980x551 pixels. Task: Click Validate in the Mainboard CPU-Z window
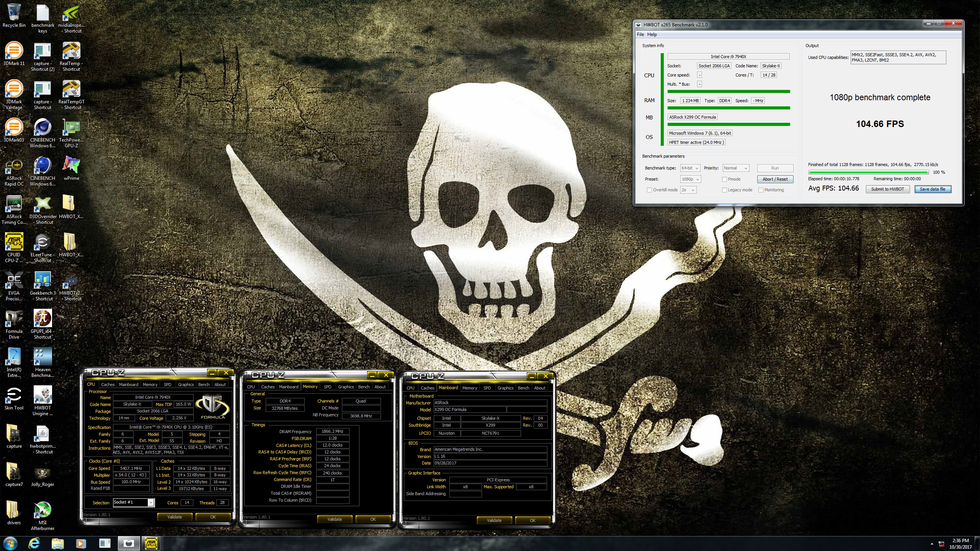pos(494,520)
